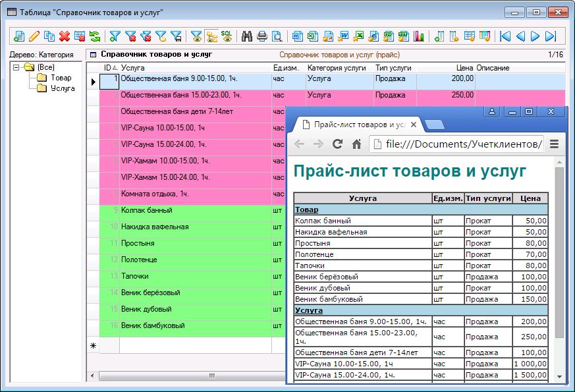
Task: Export the table to CSV
Action: coord(389,36)
